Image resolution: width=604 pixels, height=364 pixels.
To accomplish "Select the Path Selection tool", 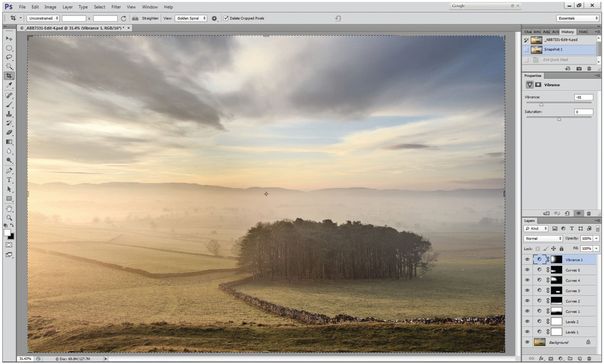I will tap(9, 189).
